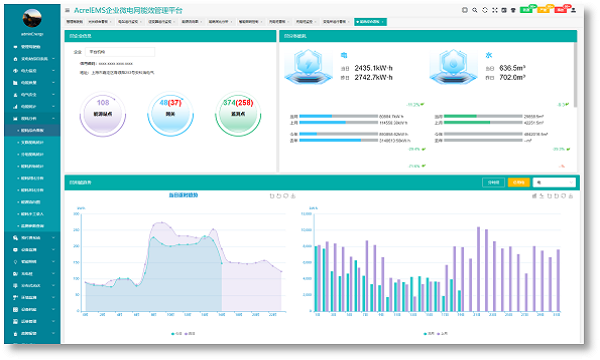
Task: Expand the home icon row's chevron
Action: click(x=53, y=59)
